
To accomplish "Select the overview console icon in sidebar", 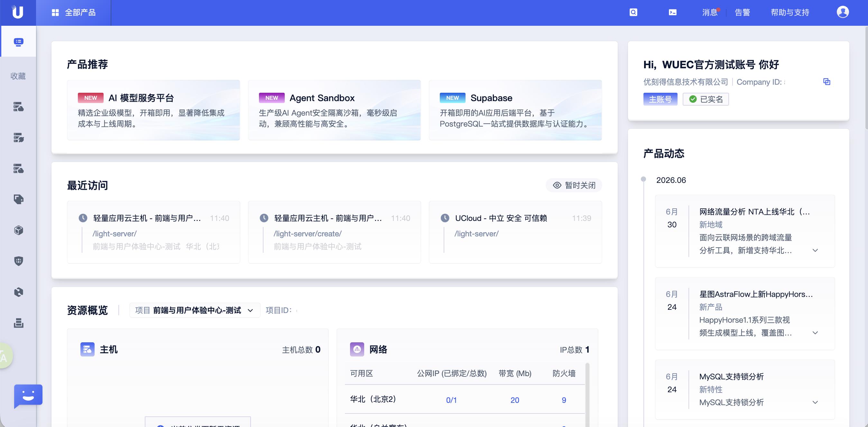I will point(19,42).
